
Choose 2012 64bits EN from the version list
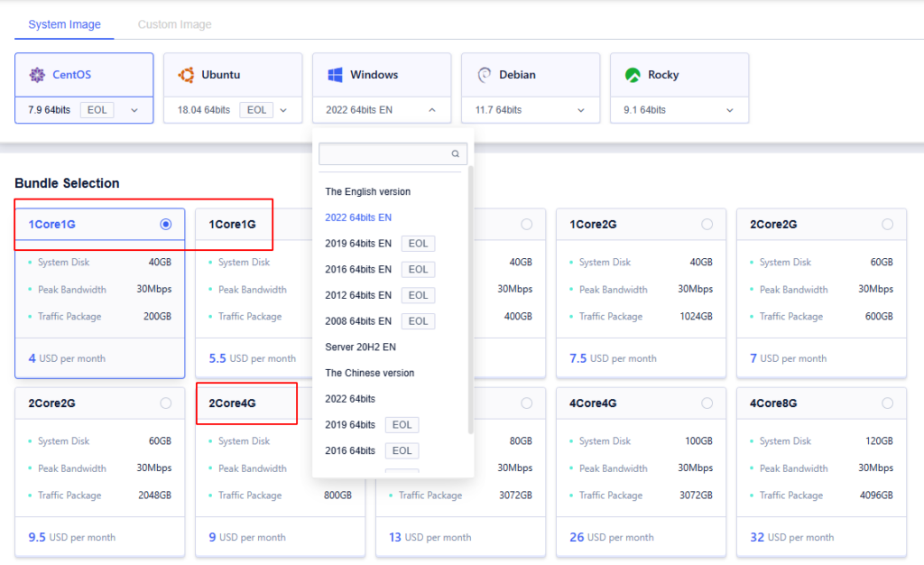pos(358,295)
